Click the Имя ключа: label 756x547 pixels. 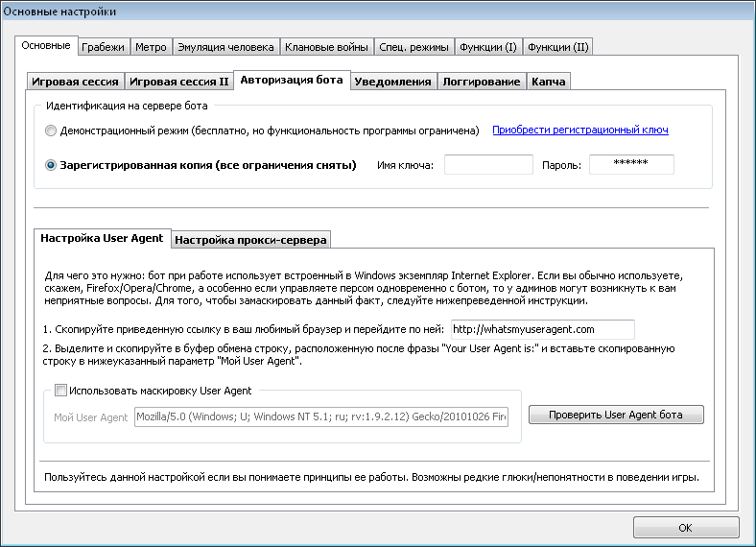(x=405, y=165)
